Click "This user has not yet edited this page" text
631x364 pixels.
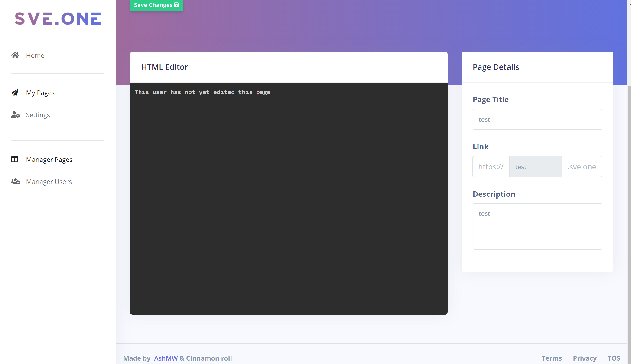[x=202, y=92]
